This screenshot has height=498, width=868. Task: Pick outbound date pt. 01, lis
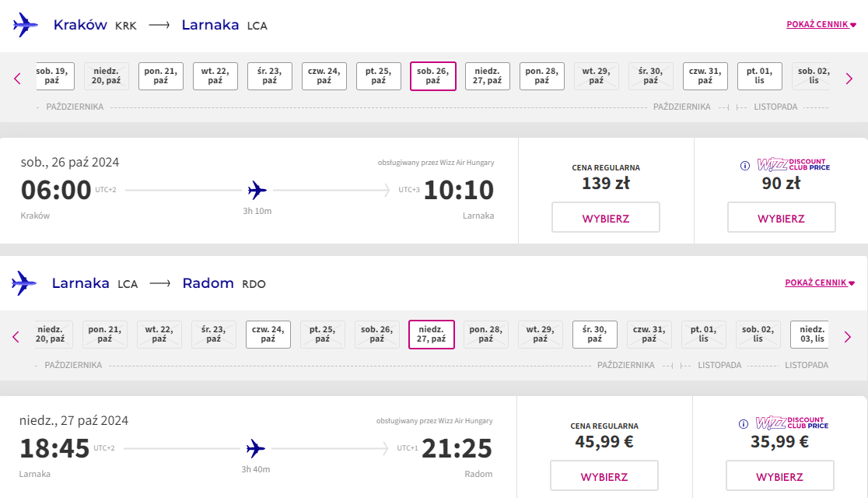759,76
